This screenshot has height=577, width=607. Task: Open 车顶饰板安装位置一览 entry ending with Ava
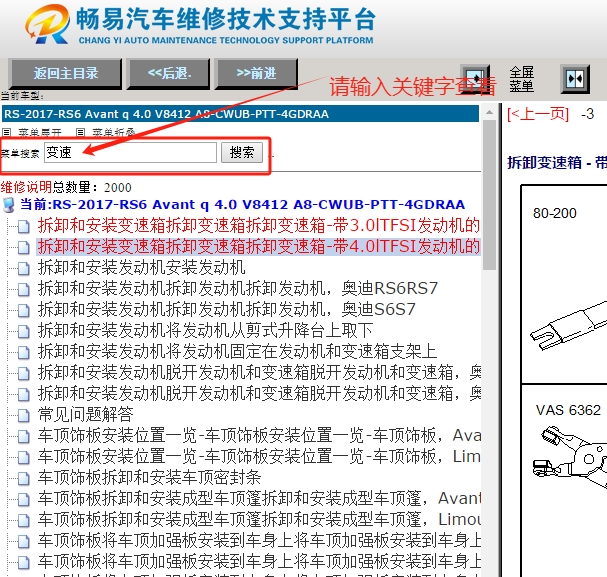(259, 435)
